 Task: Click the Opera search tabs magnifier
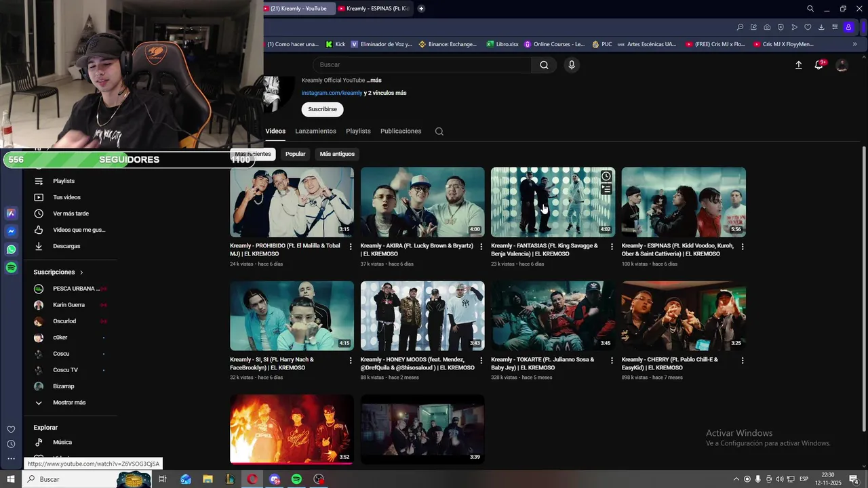click(x=810, y=9)
